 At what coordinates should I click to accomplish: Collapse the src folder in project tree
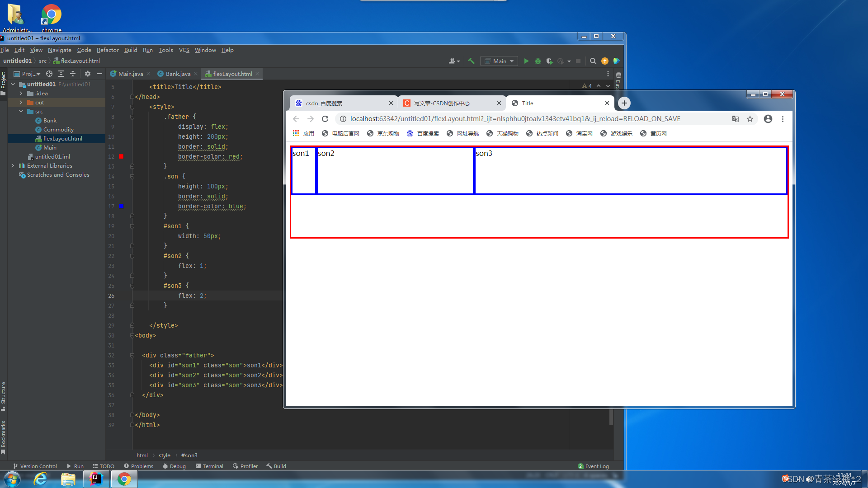tap(21, 112)
